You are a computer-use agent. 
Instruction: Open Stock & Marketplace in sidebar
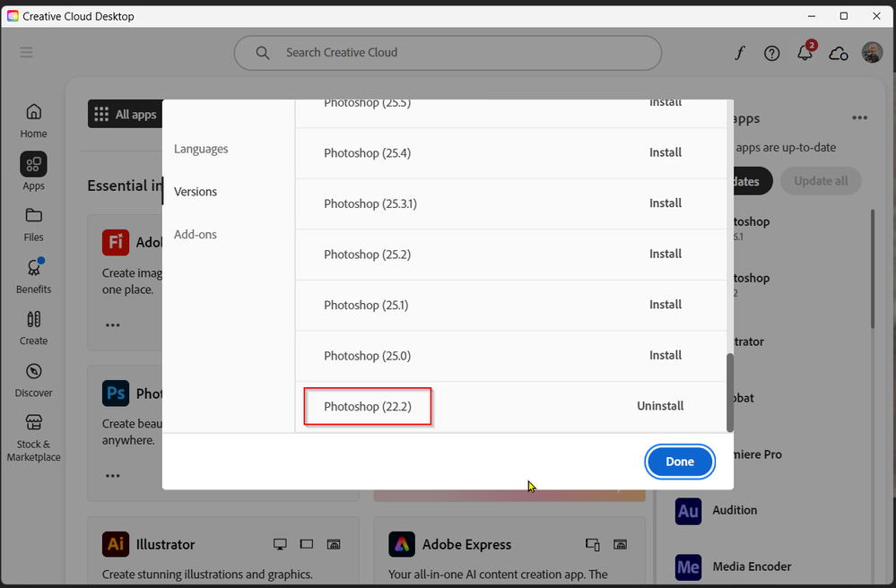(34, 437)
